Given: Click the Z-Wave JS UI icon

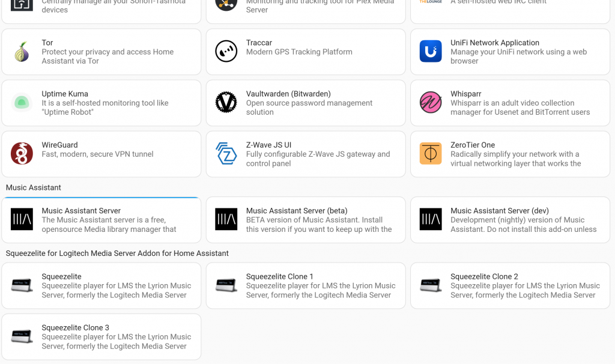Looking at the screenshot, I should (x=226, y=154).
